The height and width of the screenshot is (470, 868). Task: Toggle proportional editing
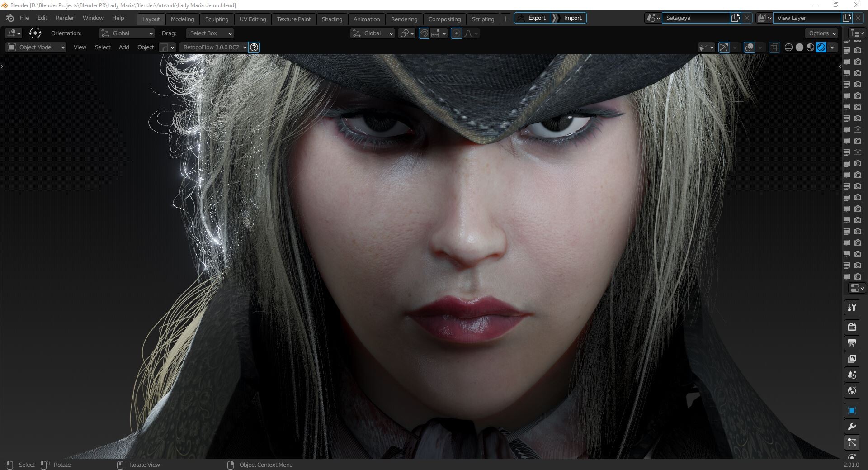(456, 33)
